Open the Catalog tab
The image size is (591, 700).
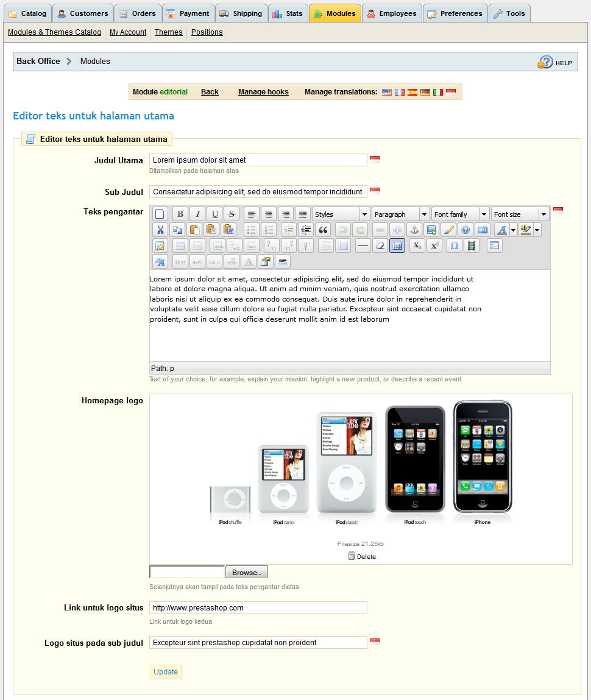click(x=27, y=13)
